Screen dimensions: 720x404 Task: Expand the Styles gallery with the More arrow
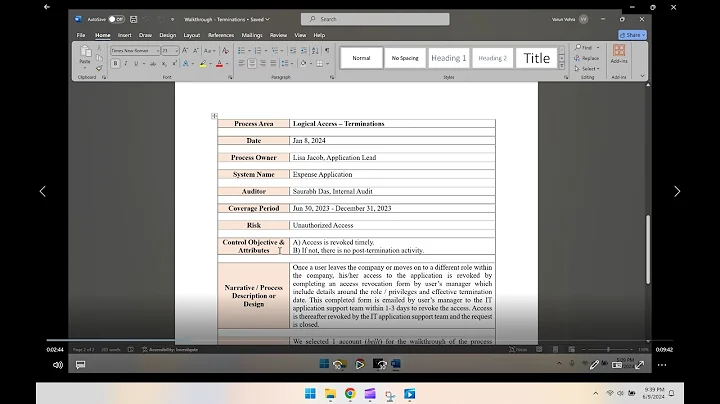[x=562, y=66]
